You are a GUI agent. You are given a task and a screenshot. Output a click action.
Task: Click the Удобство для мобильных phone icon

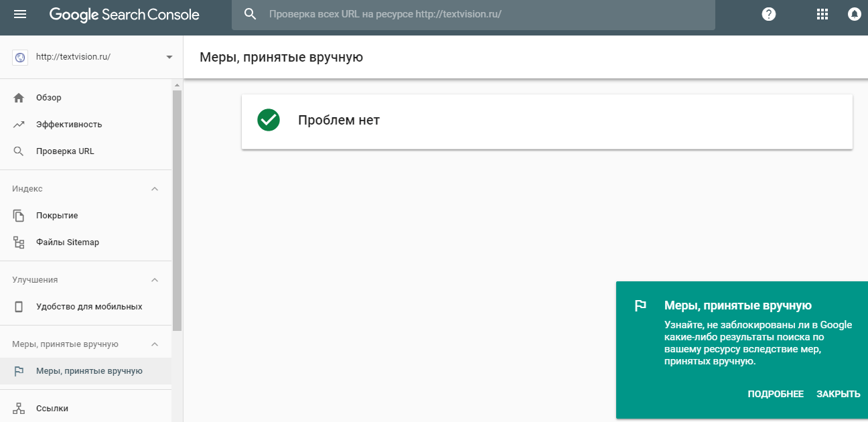pos(19,307)
